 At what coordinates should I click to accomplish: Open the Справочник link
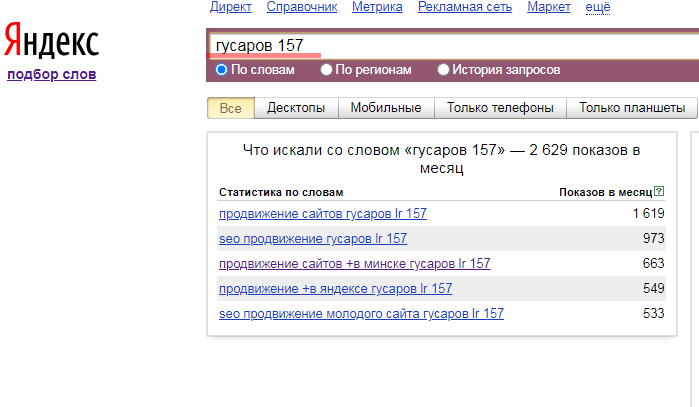pos(302,7)
